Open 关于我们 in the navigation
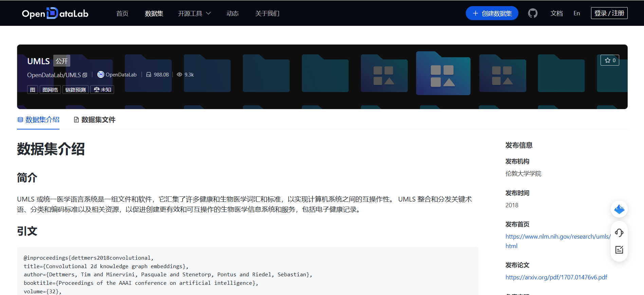 pos(268,13)
